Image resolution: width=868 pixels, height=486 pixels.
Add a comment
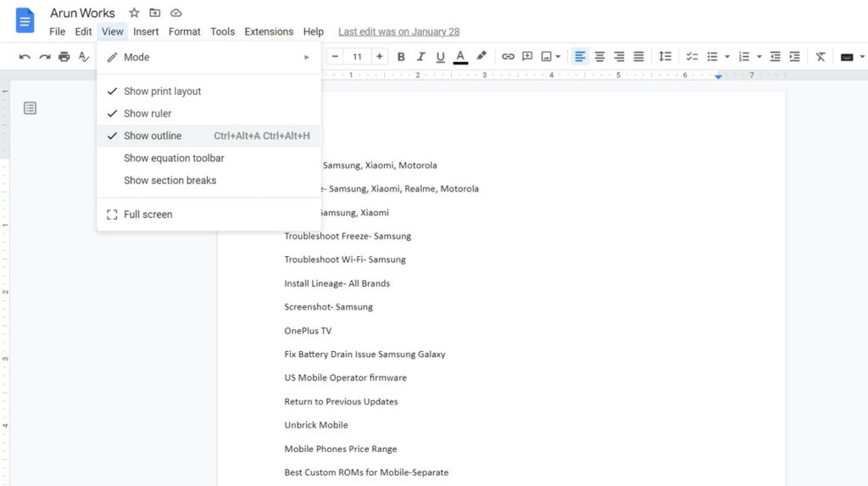pyautogui.click(x=527, y=57)
